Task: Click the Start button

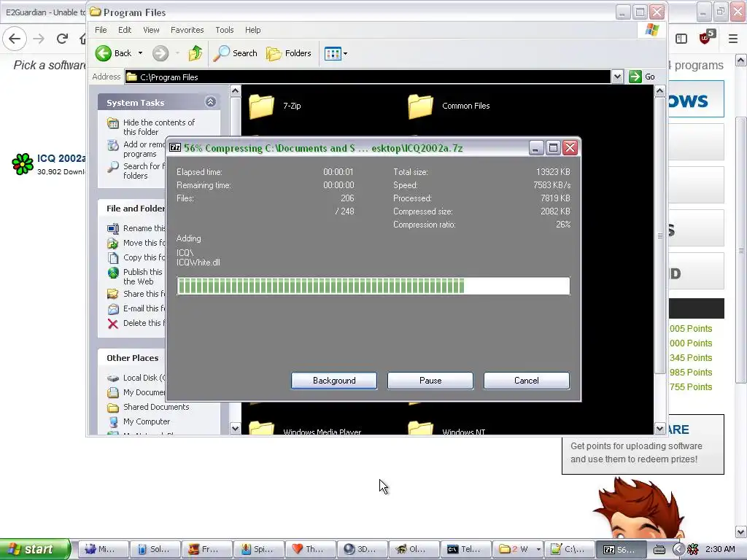Action: click(x=35, y=549)
